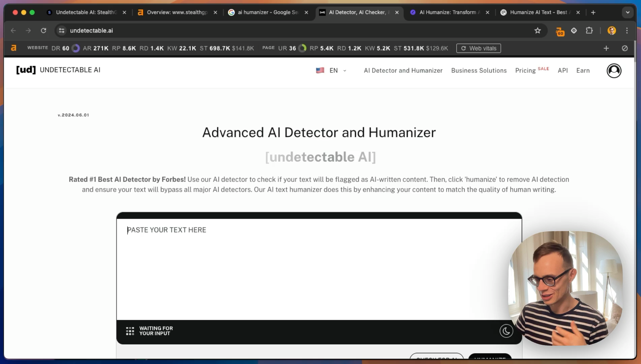Image resolution: width=641 pixels, height=364 pixels.
Task: Click the US flag icon
Action: (320, 70)
